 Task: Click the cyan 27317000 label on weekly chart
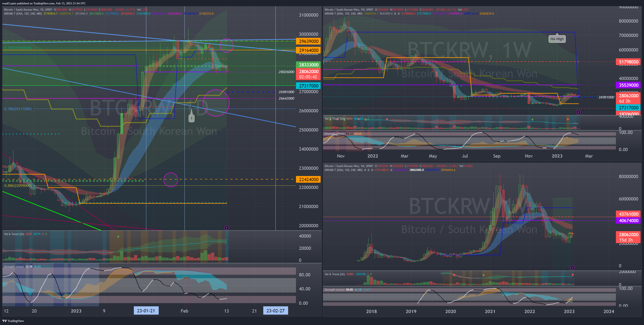628,108
